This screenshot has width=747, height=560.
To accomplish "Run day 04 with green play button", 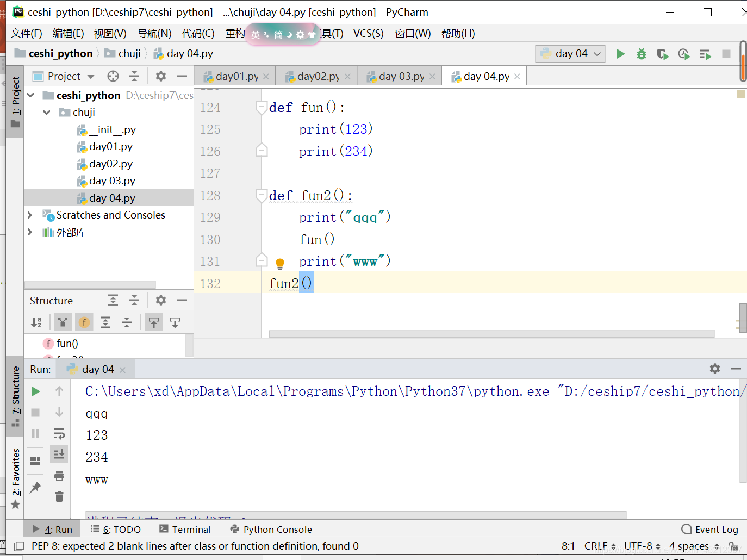I will tap(620, 54).
